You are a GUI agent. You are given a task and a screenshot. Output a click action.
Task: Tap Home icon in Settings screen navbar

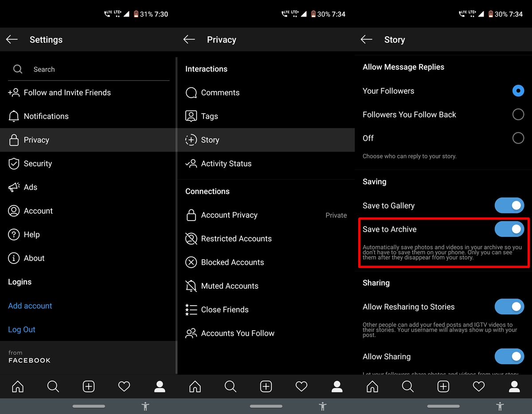click(18, 386)
